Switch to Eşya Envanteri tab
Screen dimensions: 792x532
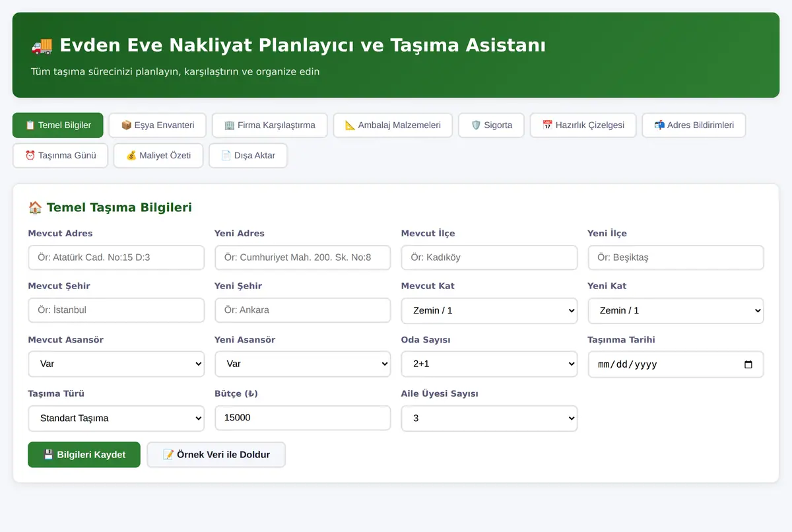click(158, 125)
